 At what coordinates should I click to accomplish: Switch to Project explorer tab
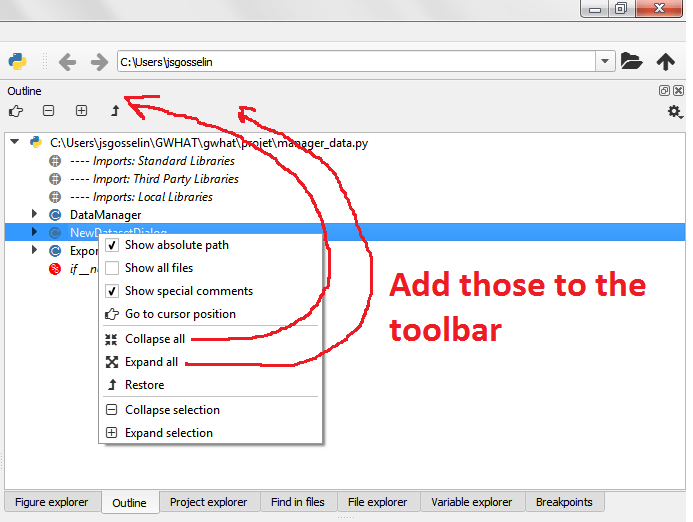pyautogui.click(x=209, y=502)
